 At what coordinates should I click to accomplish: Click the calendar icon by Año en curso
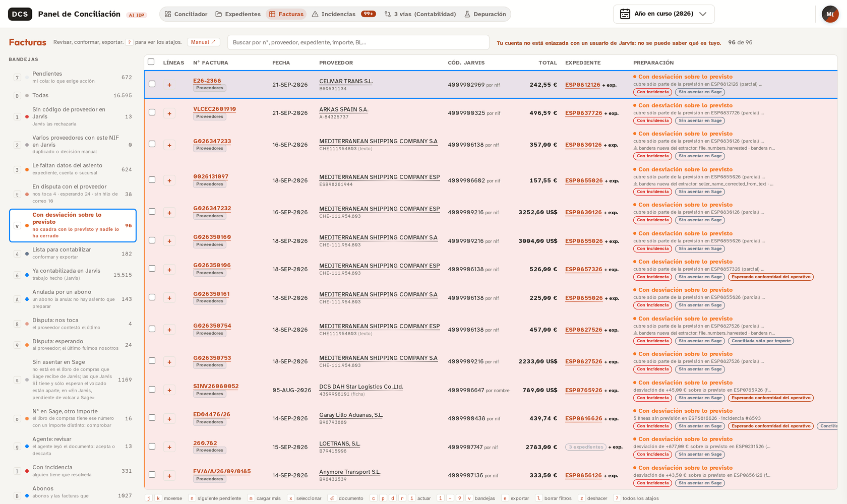(x=625, y=14)
